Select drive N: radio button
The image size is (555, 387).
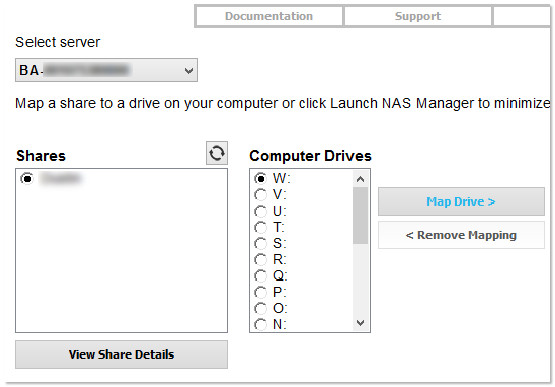pyautogui.click(x=261, y=324)
